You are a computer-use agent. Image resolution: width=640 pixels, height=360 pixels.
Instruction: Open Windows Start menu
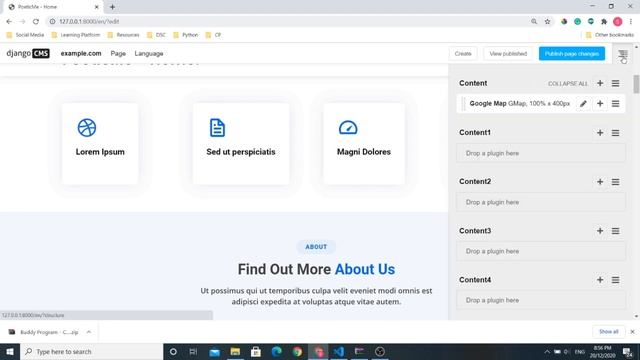(10, 351)
